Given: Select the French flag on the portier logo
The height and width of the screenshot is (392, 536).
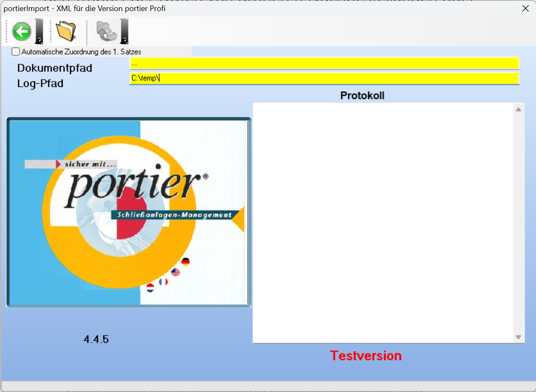Looking at the screenshot, I should 164,282.
